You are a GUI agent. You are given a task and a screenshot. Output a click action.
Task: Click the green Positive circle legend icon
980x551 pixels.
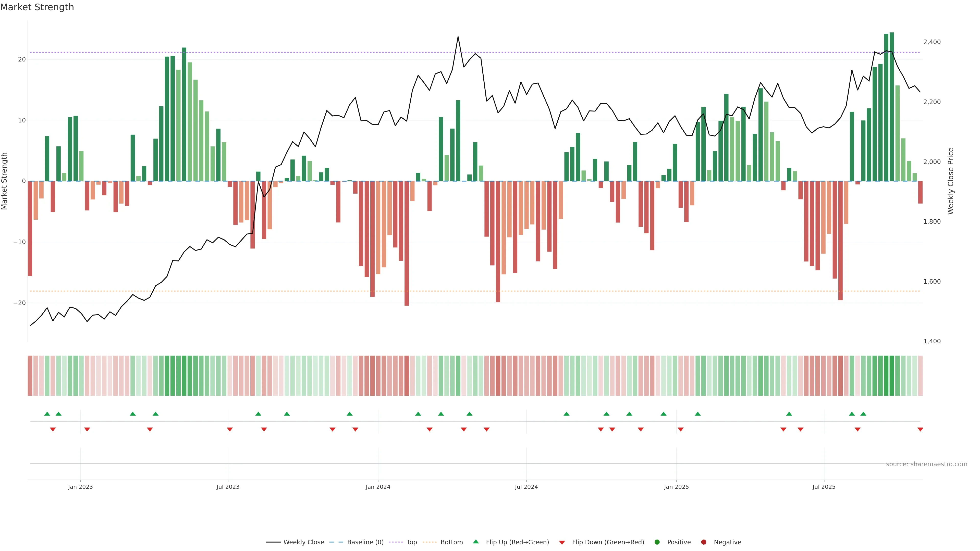[x=657, y=542]
